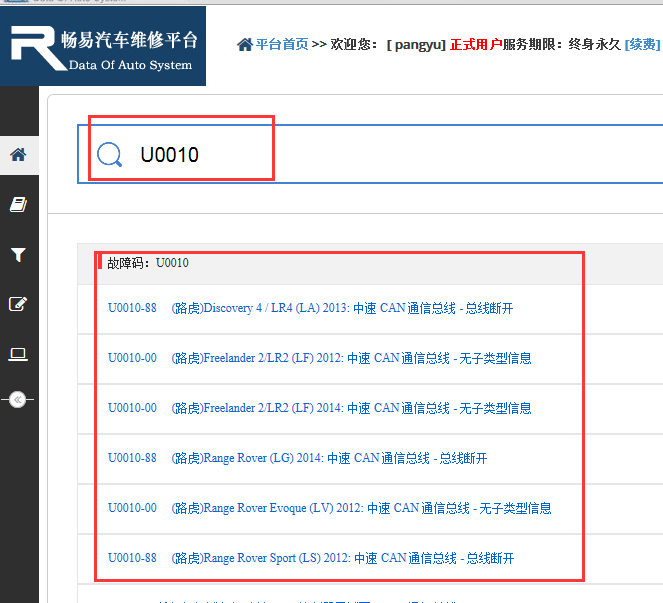Open U0010-00 Freelander 2/LR2 2012 result

point(320,358)
